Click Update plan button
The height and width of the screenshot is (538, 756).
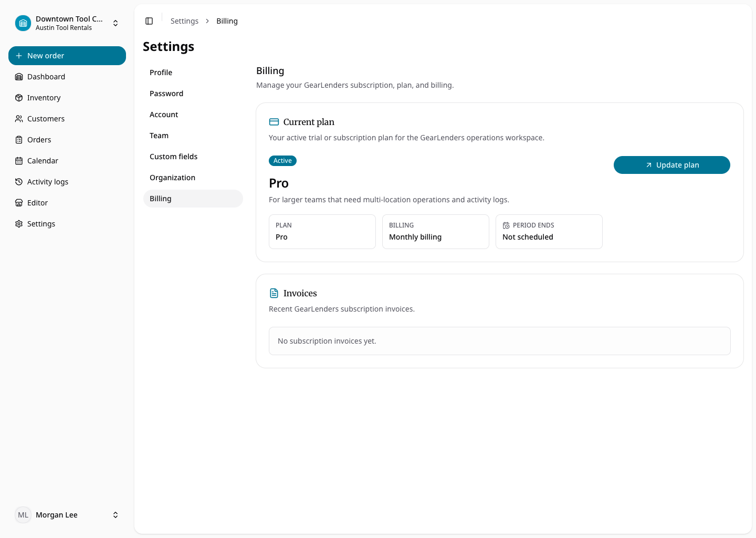coord(672,165)
